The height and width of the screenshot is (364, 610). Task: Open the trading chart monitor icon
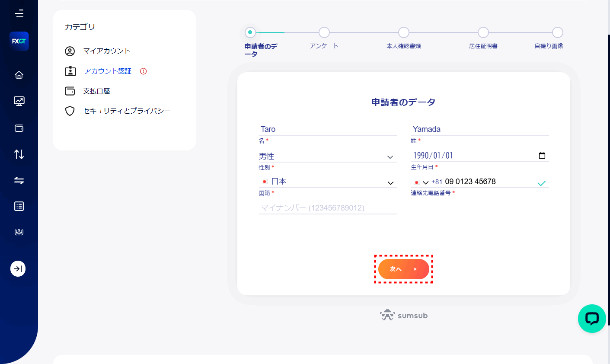[19, 101]
